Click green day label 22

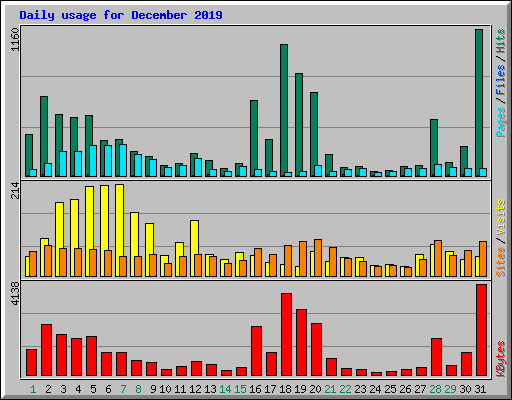[345, 389]
